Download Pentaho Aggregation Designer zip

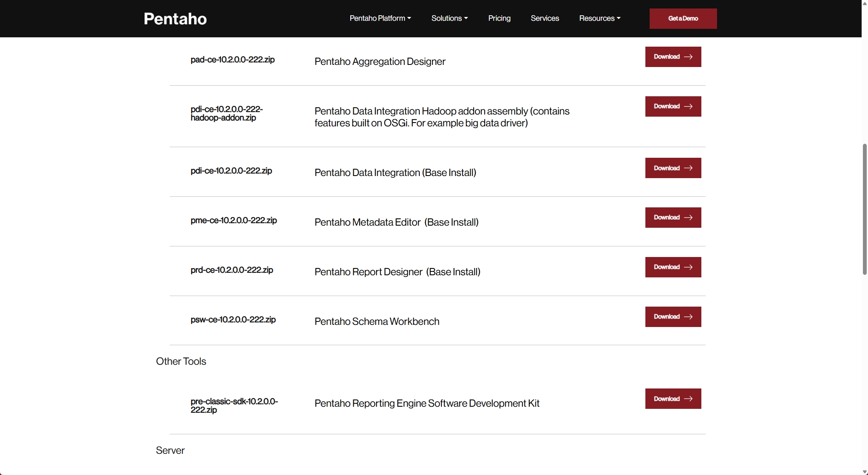click(x=673, y=57)
